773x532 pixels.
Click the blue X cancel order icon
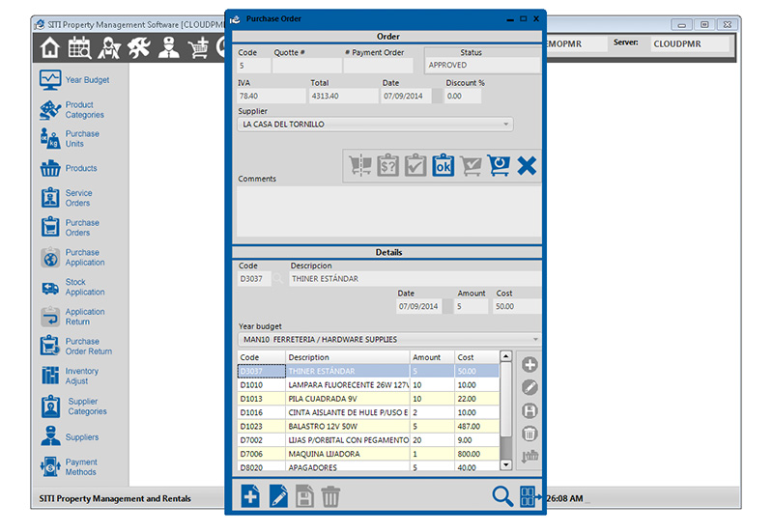click(x=527, y=165)
